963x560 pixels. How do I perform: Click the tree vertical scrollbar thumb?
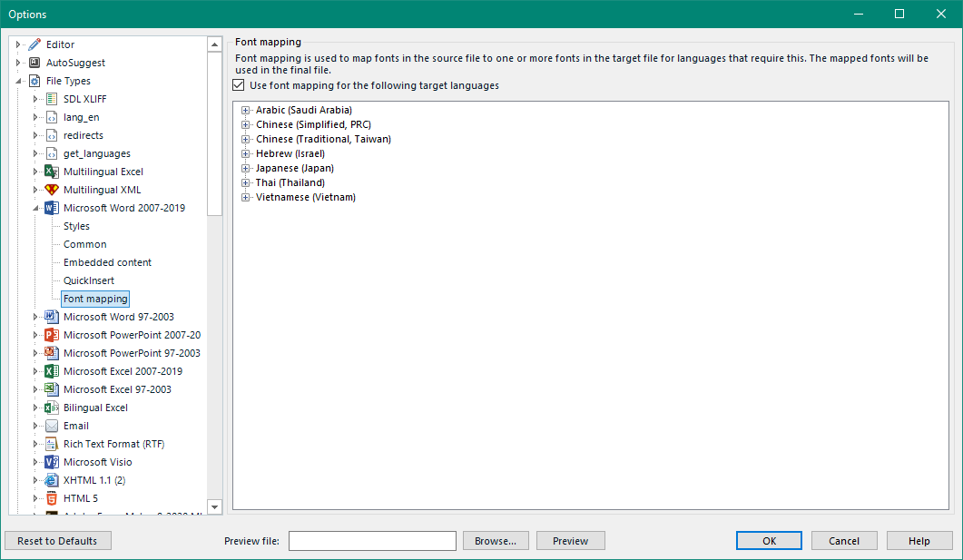click(x=214, y=133)
